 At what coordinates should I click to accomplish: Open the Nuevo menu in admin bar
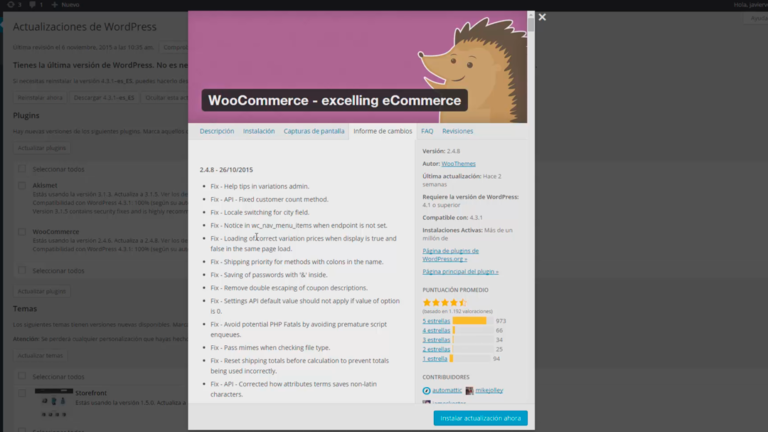point(65,4)
